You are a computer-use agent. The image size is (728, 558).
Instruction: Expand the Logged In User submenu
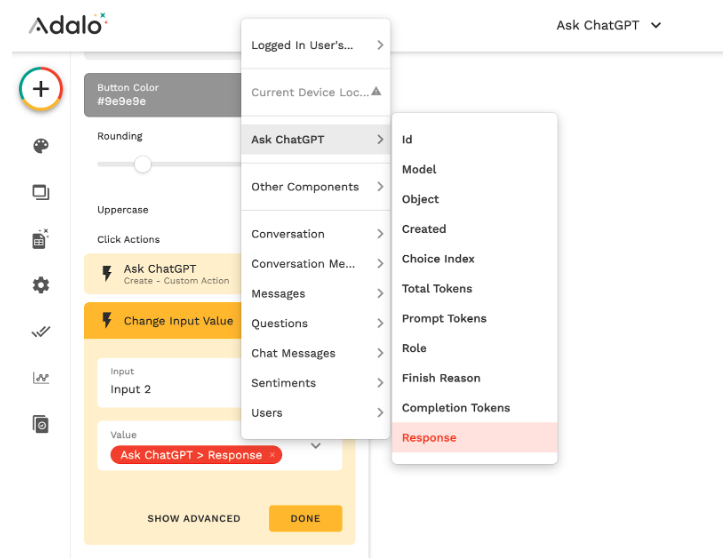pos(315,45)
